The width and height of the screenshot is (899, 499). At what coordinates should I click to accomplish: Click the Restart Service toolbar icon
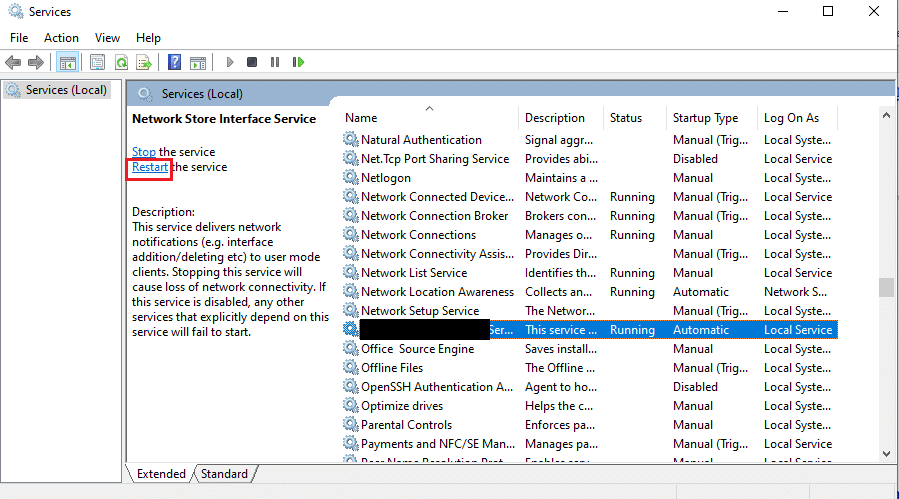pyautogui.click(x=298, y=62)
